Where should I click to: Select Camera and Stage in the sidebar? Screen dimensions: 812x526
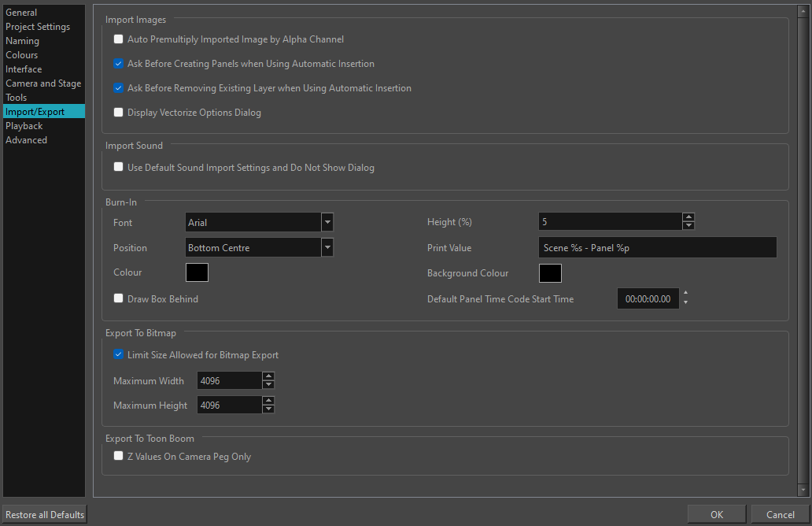click(44, 83)
